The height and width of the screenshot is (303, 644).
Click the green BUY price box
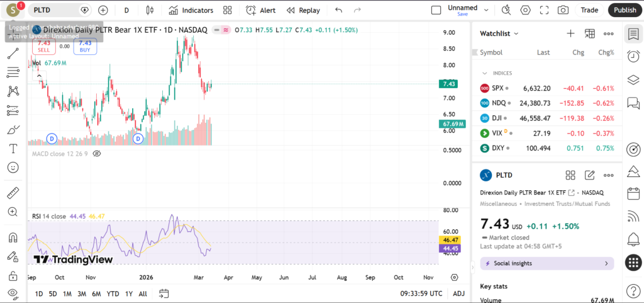(x=85, y=46)
